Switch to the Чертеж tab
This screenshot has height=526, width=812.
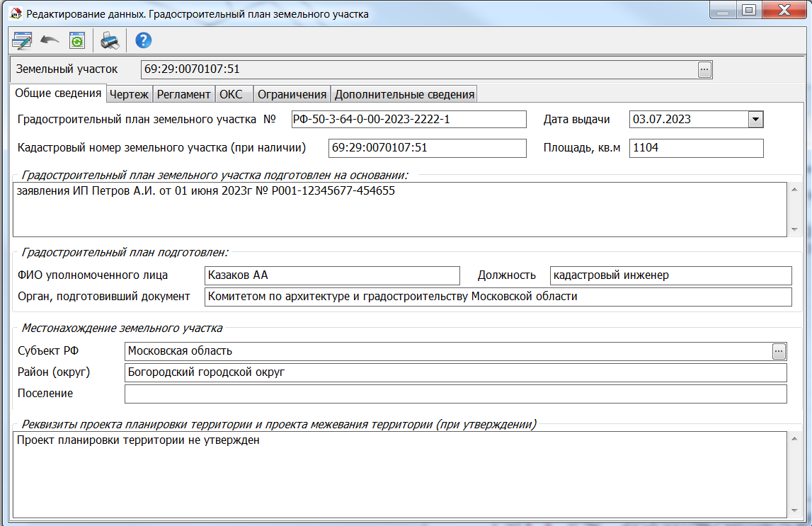(129, 93)
